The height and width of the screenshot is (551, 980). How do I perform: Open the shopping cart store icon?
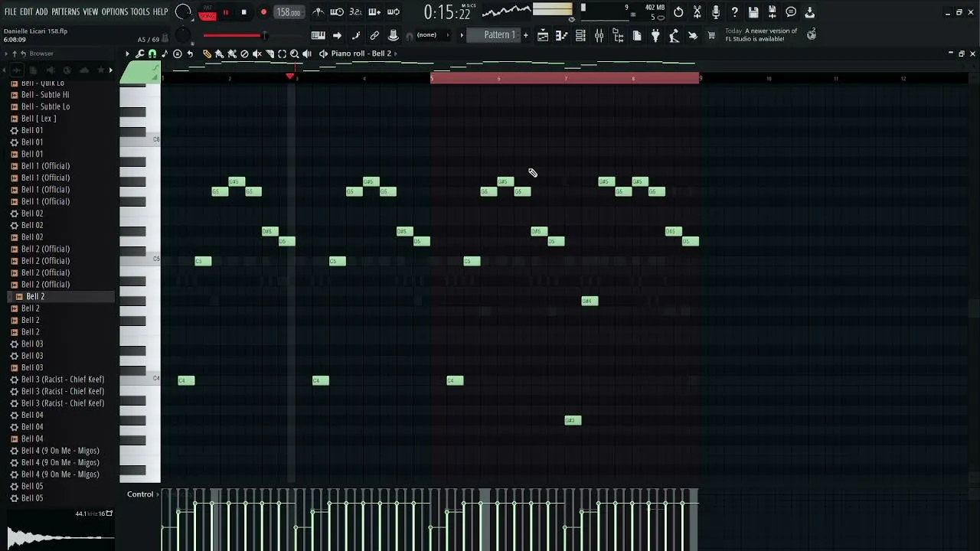point(711,35)
